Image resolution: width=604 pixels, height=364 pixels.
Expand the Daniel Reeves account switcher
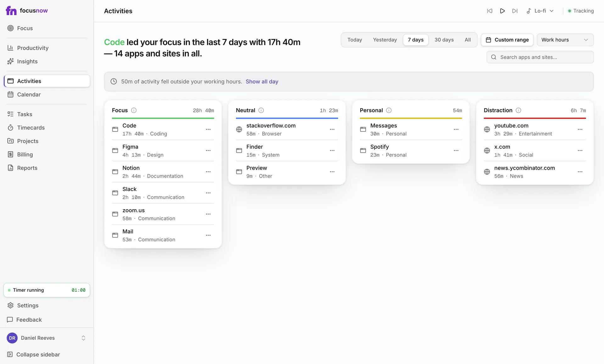pyautogui.click(x=47, y=338)
